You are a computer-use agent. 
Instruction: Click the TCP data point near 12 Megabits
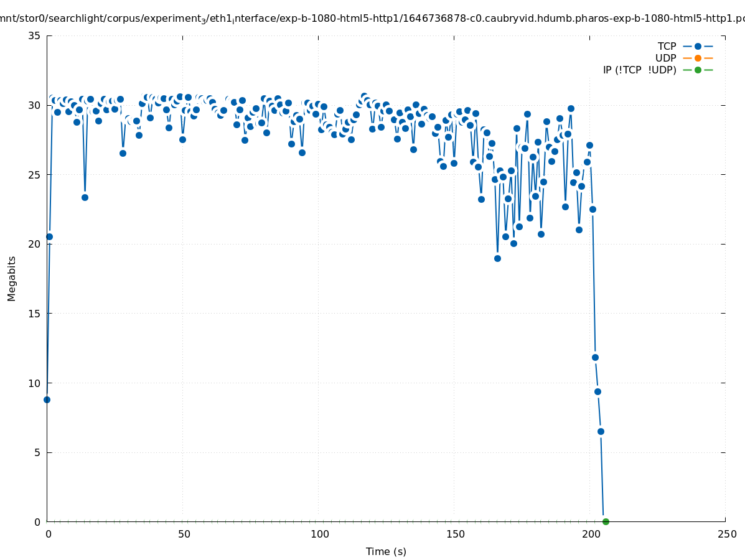[595, 357]
